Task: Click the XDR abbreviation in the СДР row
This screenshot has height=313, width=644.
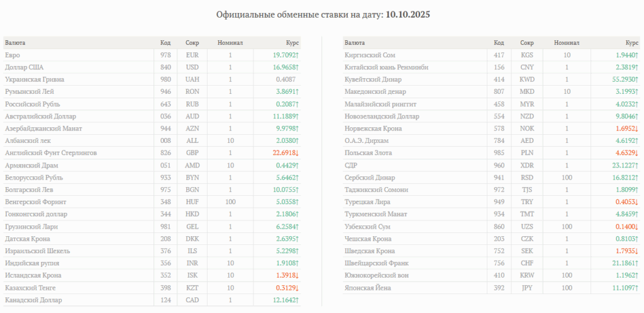Action: pos(527,166)
